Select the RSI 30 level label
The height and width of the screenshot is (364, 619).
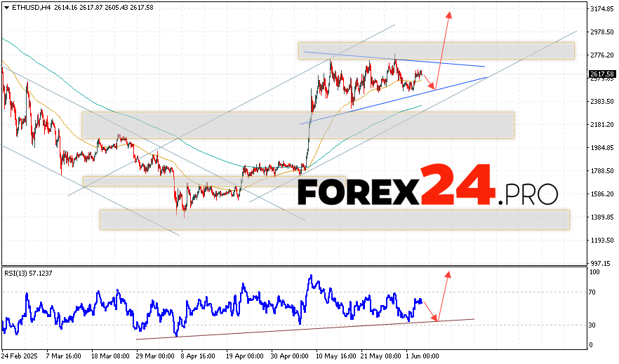pyautogui.click(x=592, y=325)
